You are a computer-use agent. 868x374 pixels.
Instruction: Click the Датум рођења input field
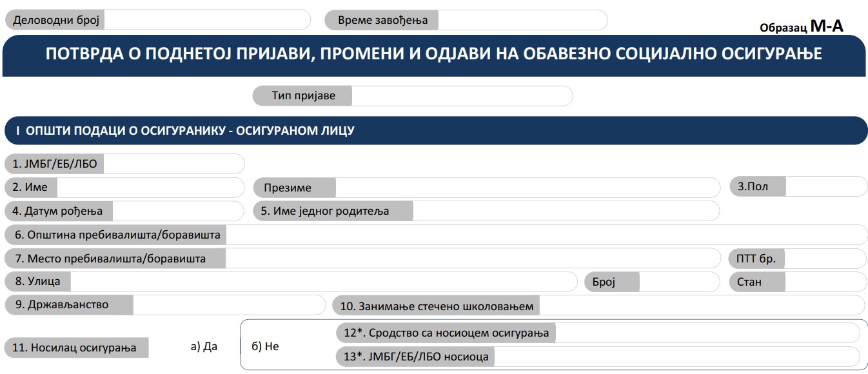pos(177,210)
